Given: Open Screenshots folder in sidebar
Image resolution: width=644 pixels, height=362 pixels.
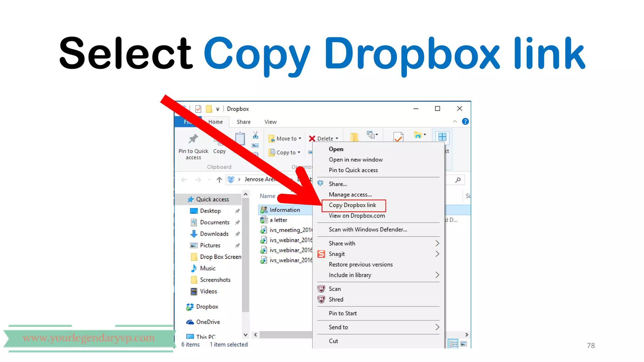Looking at the screenshot, I should click(215, 280).
